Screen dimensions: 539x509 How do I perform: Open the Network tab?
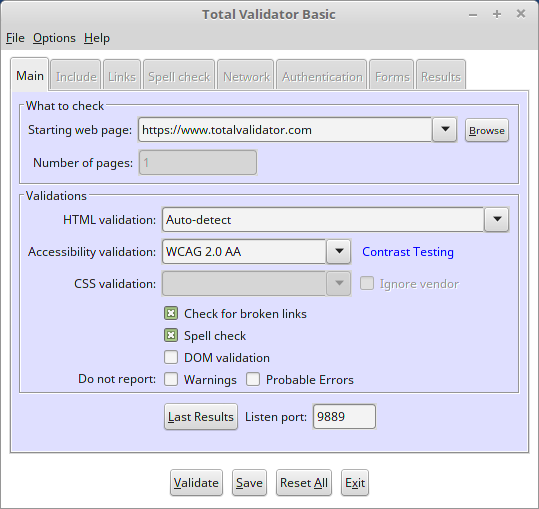tap(246, 76)
